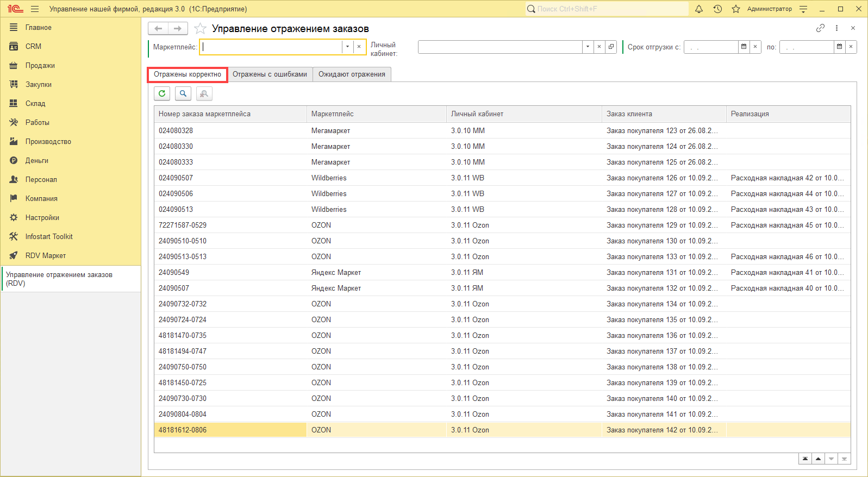Add this page to favorites with the star
The width and height of the screenshot is (868, 477).
tap(200, 29)
